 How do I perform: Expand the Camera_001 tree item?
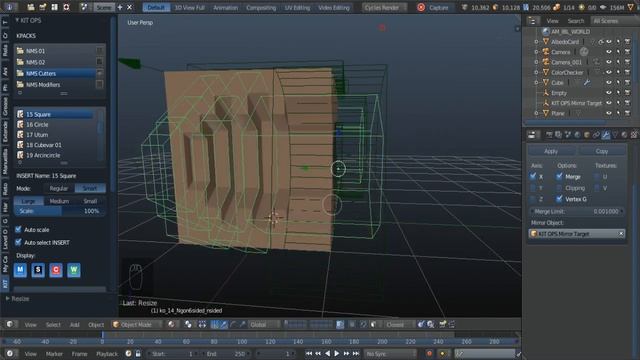[x=536, y=62]
